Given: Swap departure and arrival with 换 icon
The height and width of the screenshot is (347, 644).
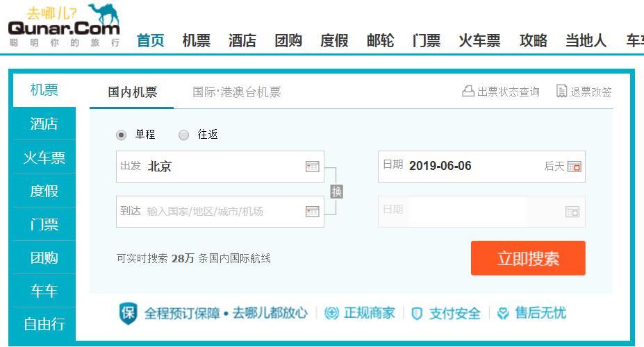Looking at the screenshot, I should pyautogui.click(x=337, y=192).
